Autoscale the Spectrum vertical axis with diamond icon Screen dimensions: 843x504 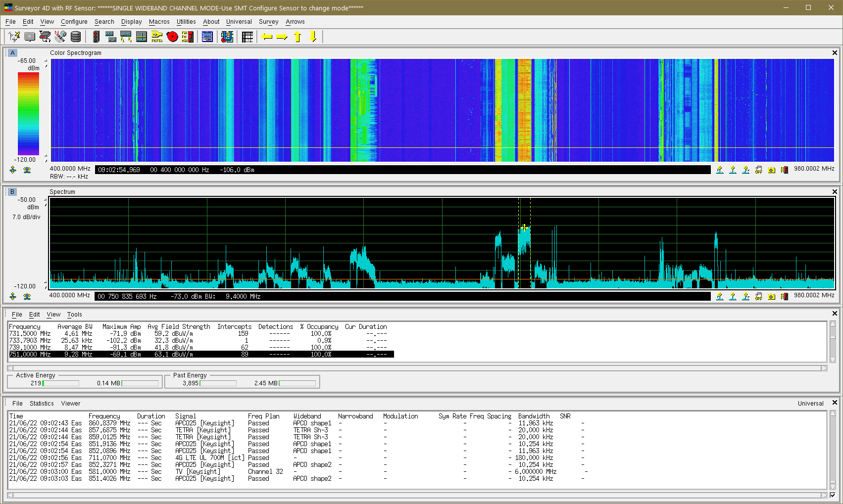point(13,296)
